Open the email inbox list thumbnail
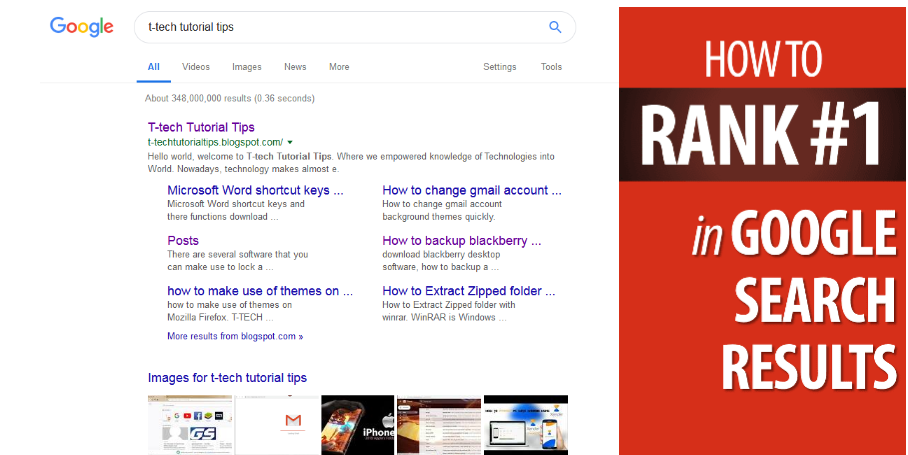This screenshot has height=455, width=908. (x=439, y=425)
